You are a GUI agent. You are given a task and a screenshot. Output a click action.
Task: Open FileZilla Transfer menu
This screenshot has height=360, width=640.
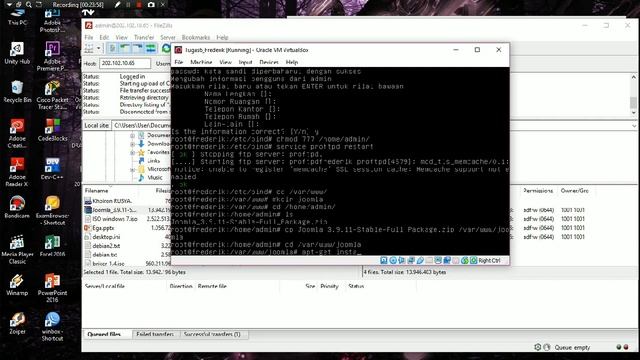point(144,38)
